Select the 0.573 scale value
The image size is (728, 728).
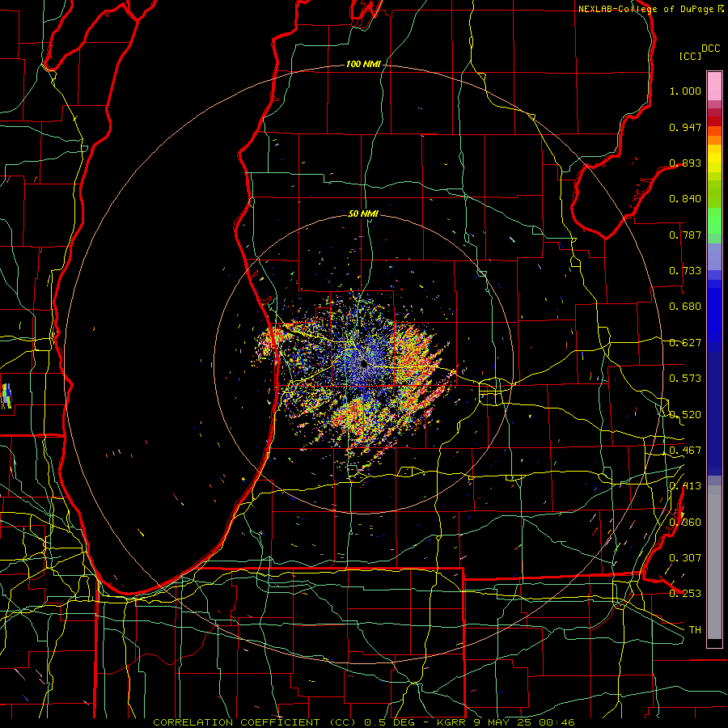(x=685, y=379)
